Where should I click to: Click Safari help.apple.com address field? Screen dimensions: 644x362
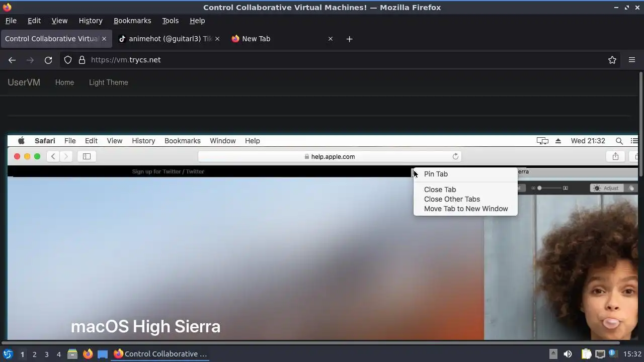[x=330, y=156]
